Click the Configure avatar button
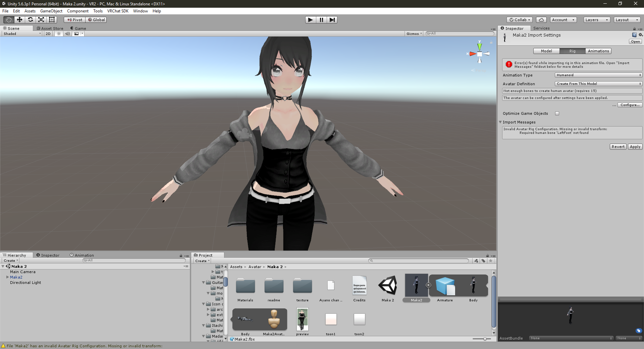644x349 pixels. (x=630, y=105)
